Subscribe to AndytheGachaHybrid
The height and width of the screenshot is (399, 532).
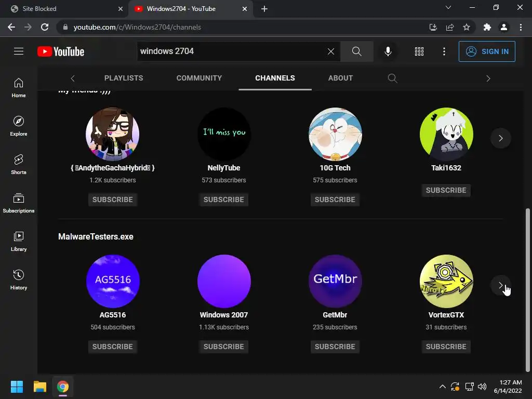(x=113, y=199)
